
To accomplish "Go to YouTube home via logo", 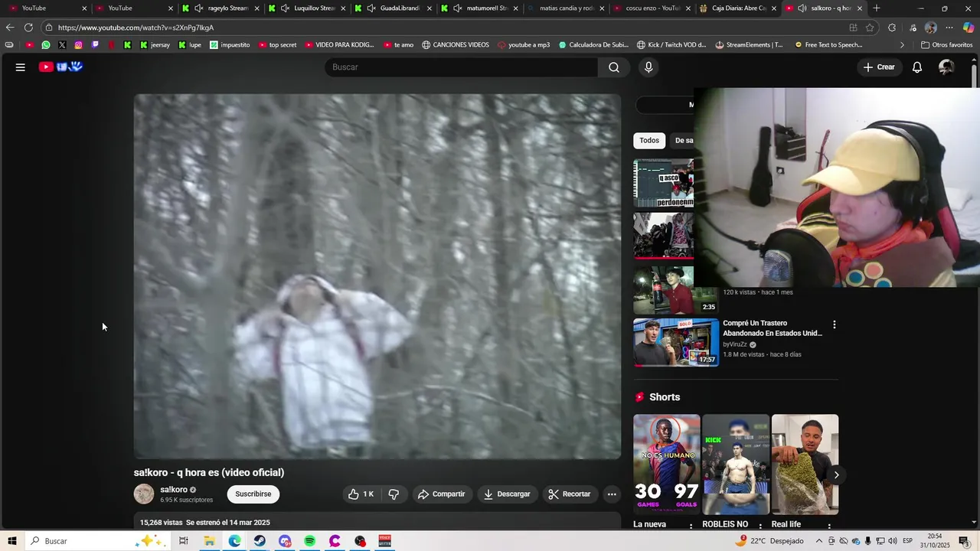I will coord(60,67).
